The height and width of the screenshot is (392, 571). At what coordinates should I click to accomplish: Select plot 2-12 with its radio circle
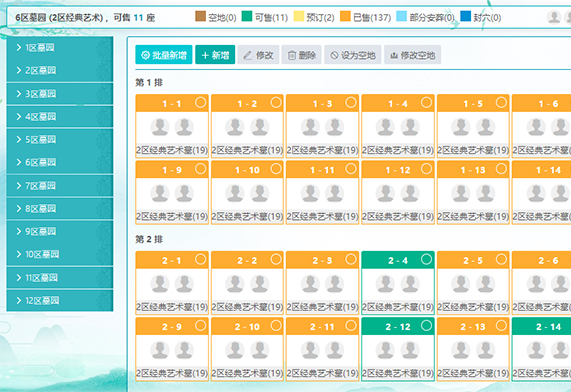[x=426, y=325]
